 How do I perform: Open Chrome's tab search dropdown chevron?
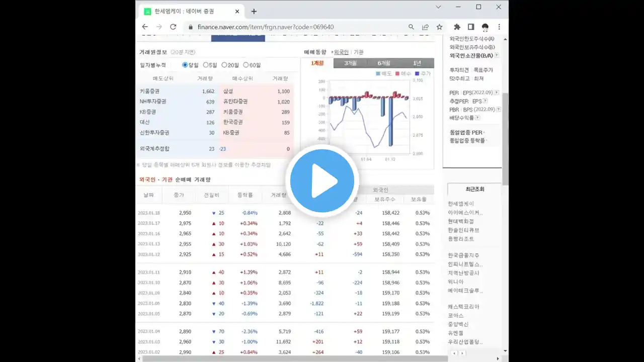(438, 7)
